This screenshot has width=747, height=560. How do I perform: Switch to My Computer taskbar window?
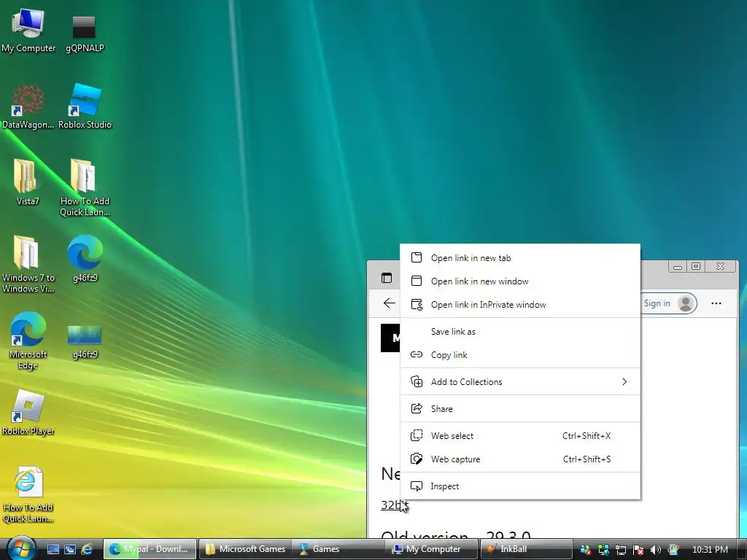[x=432, y=549]
